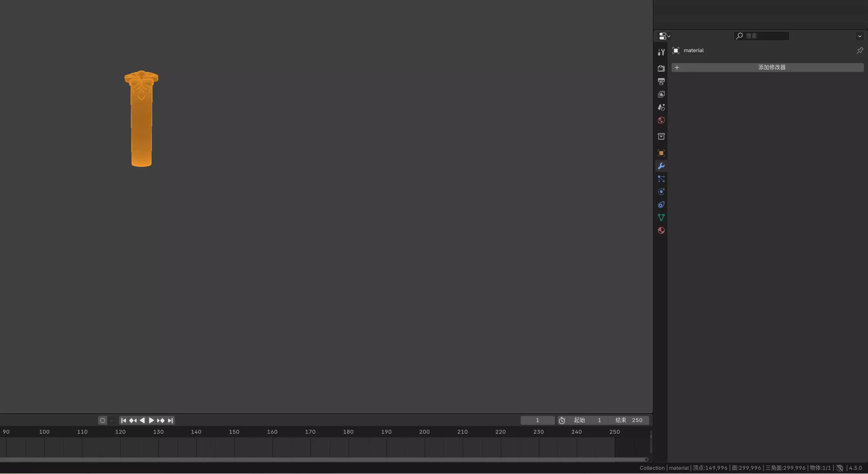Open the Physics properties tab
868x474 pixels.
coord(661,192)
